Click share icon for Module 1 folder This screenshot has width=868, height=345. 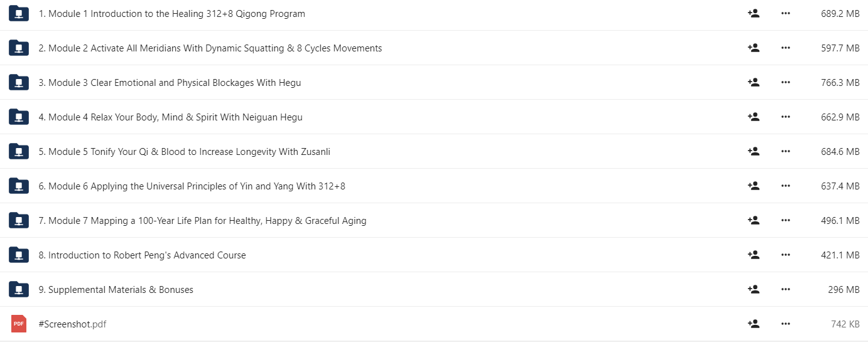[754, 13]
